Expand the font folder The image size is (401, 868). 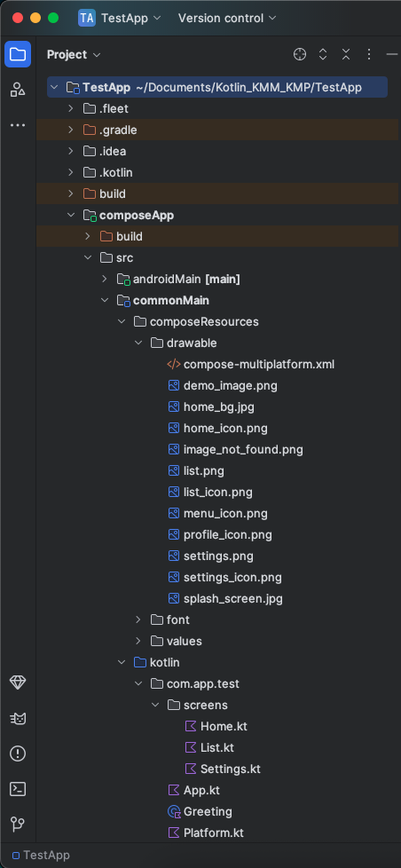[x=138, y=620]
